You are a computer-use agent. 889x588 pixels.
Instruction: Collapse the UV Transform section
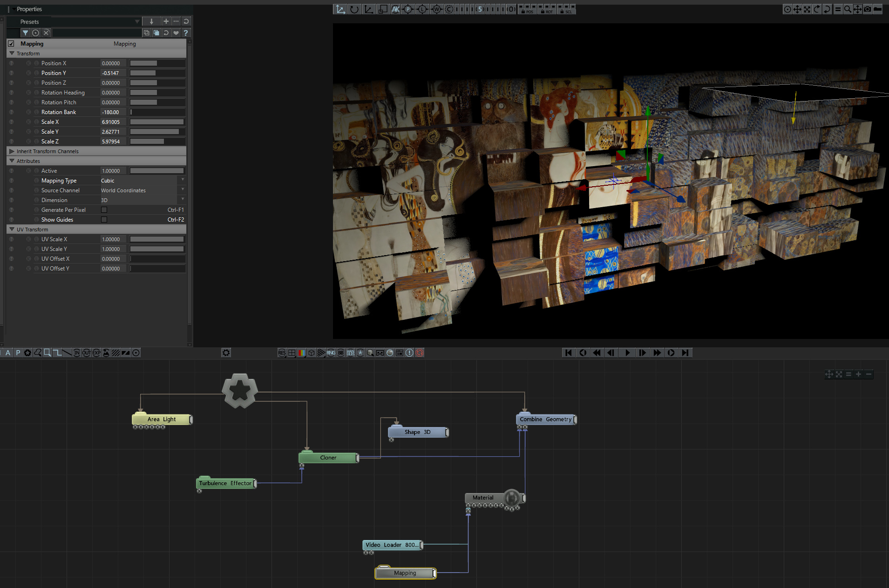pos(12,230)
